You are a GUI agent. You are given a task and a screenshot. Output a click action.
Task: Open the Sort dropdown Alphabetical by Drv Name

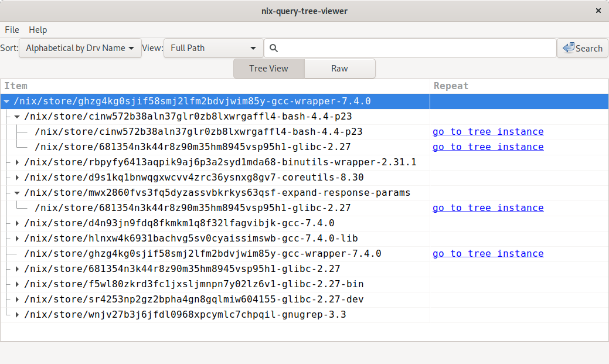[x=80, y=48]
